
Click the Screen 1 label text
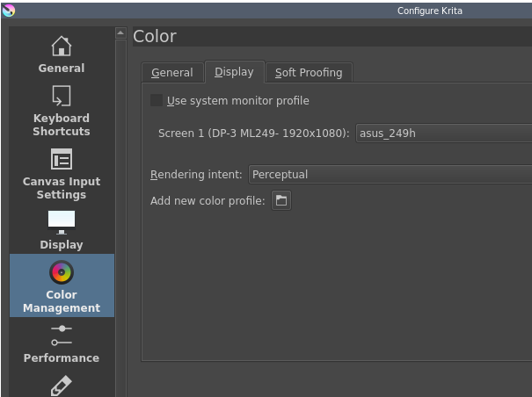click(254, 134)
